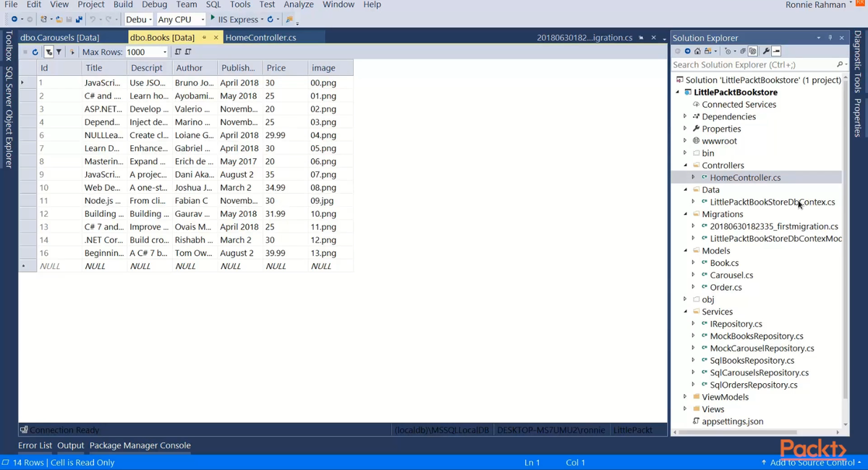868x470 pixels.
Task: Pin the dbo.Books [Data] tab
Action: [204, 38]
